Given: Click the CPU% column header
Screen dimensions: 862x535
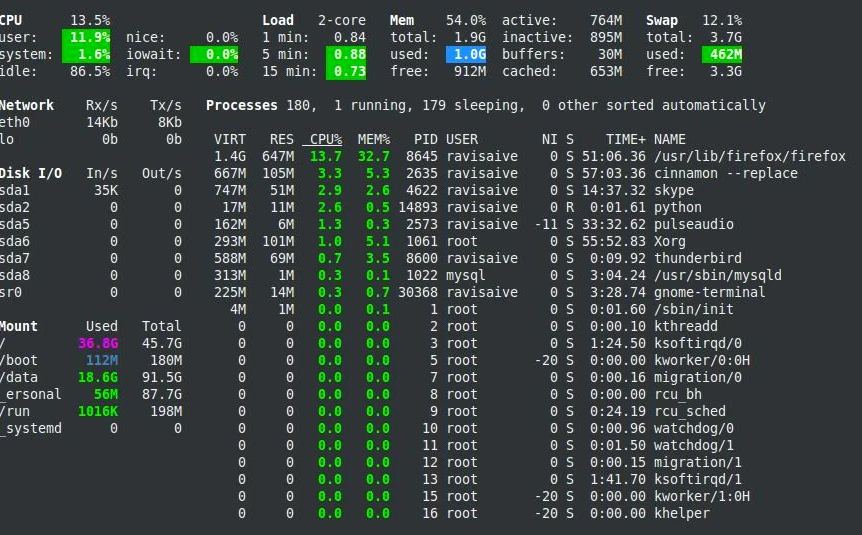Looking at the screenshot, I should click(325, 139).
